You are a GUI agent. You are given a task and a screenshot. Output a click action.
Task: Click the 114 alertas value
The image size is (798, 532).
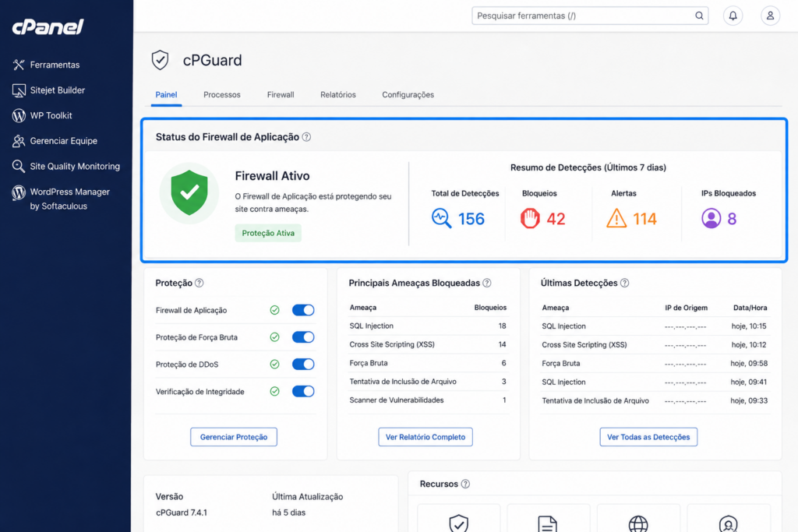[644, 219]
